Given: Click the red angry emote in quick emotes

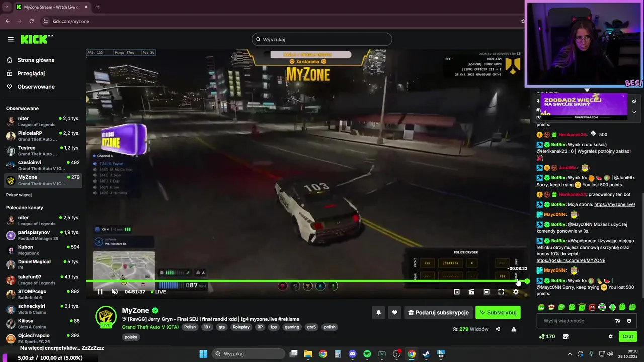Looking at the screenshot, I should [592, 307].
